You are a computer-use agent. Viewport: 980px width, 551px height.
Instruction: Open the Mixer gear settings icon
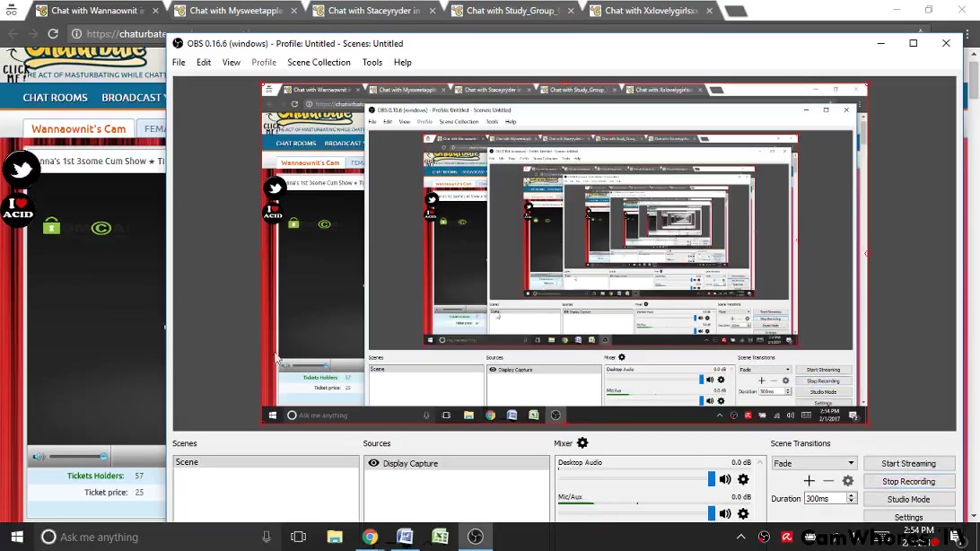click(582, 443)
